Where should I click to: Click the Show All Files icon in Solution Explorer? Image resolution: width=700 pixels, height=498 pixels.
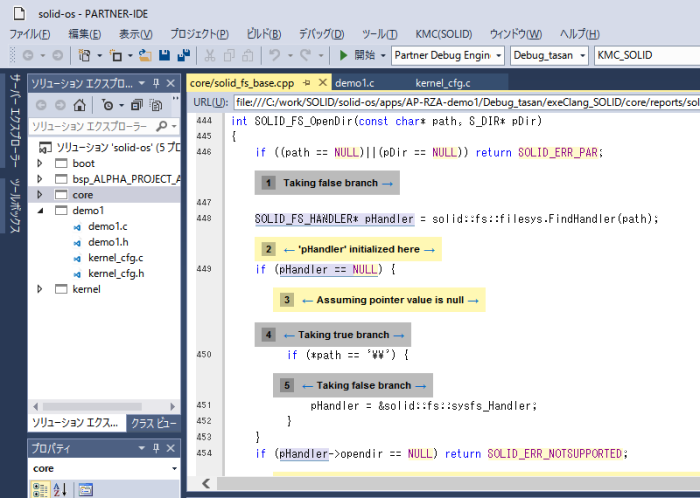157,104
